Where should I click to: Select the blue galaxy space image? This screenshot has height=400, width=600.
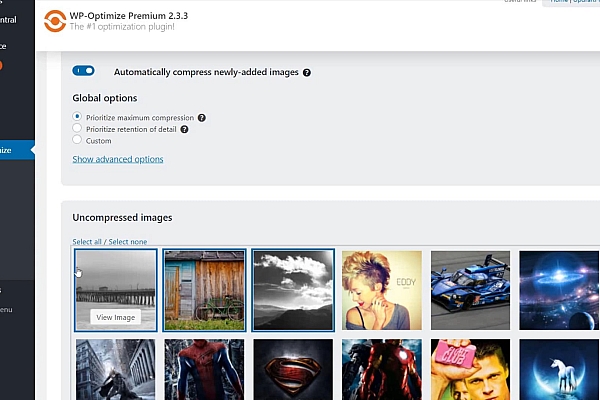[x=559, y=290]
